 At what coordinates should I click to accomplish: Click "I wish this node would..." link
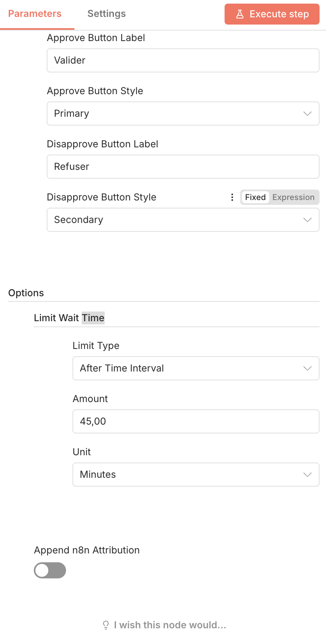point(170,625)
